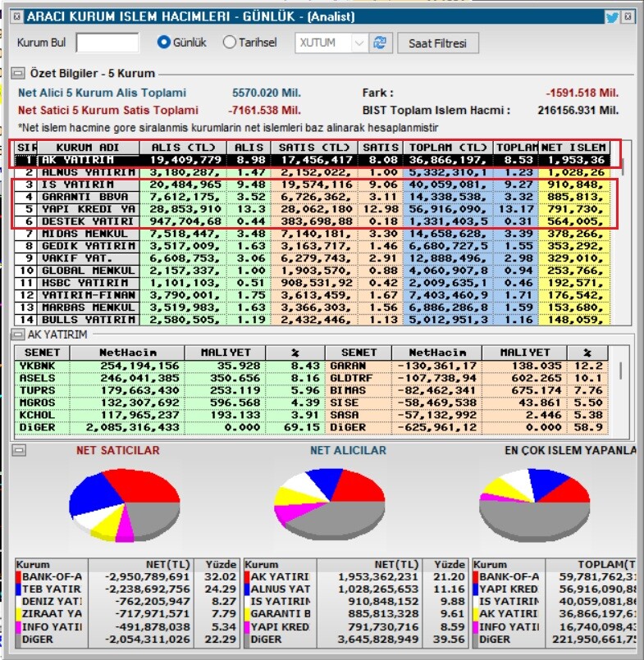Sort by the NET ISLEM column header
The image size is (644, 660).
(574, 147)
